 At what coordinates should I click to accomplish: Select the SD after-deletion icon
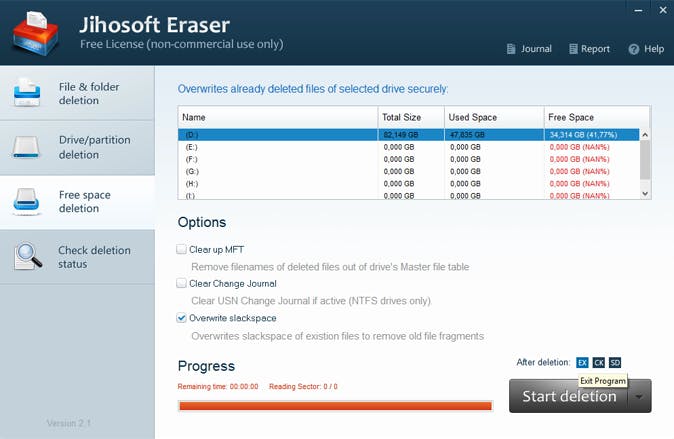[615, 362]
